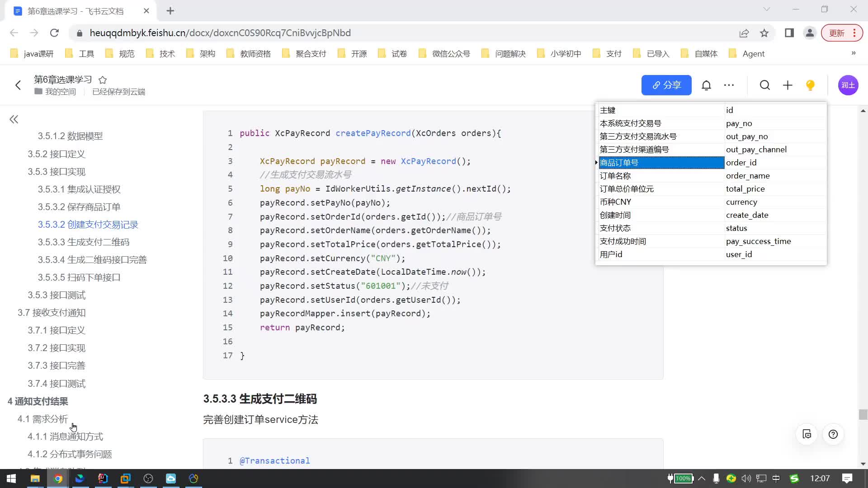Image resolution: width=868 pixels, height=488 pixels.
Task: Open the Windows notification center
Action: [x=848, y=479]
